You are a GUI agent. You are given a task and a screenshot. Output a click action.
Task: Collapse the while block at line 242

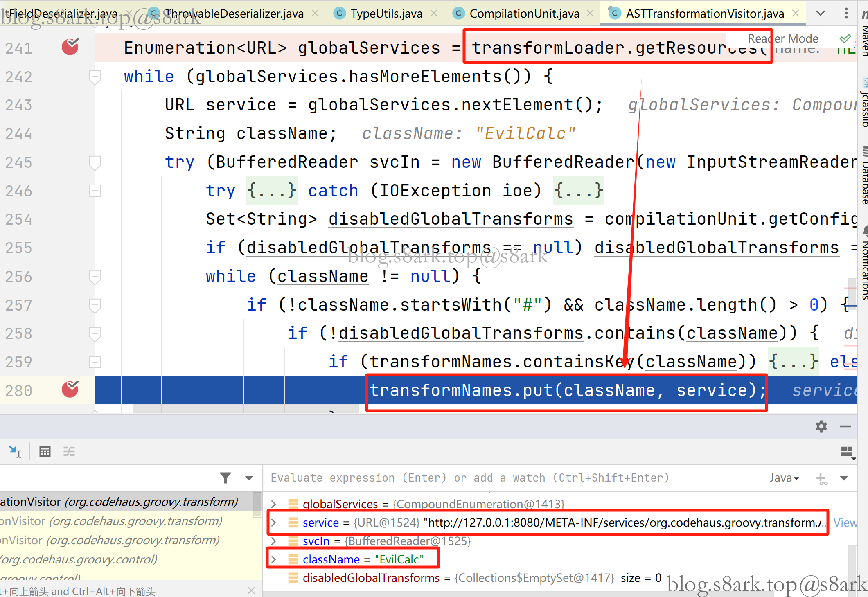pyautogui.click(x=95, y=77)
